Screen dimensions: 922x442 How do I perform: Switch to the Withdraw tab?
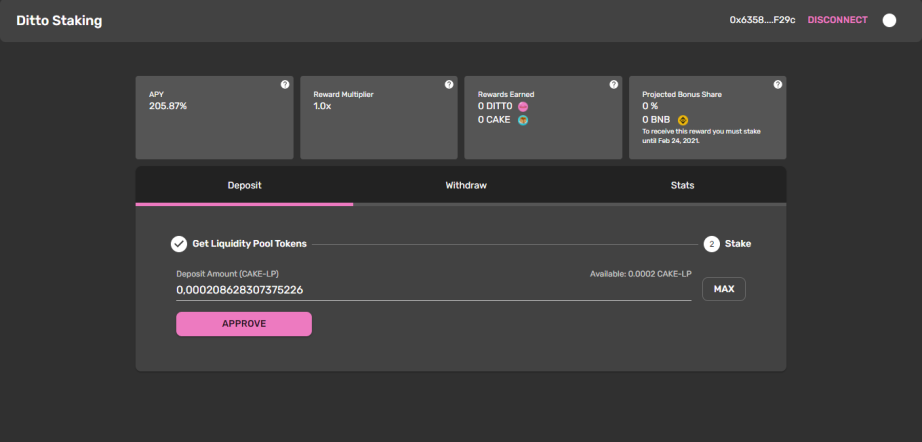tap(466, 186)
